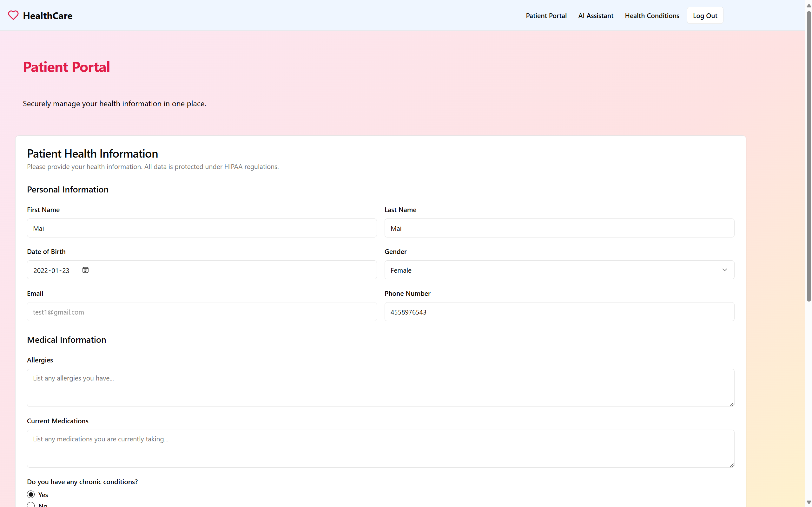
Task: Click the HealthCare brand title link
Action: click(x=48, y=16)
